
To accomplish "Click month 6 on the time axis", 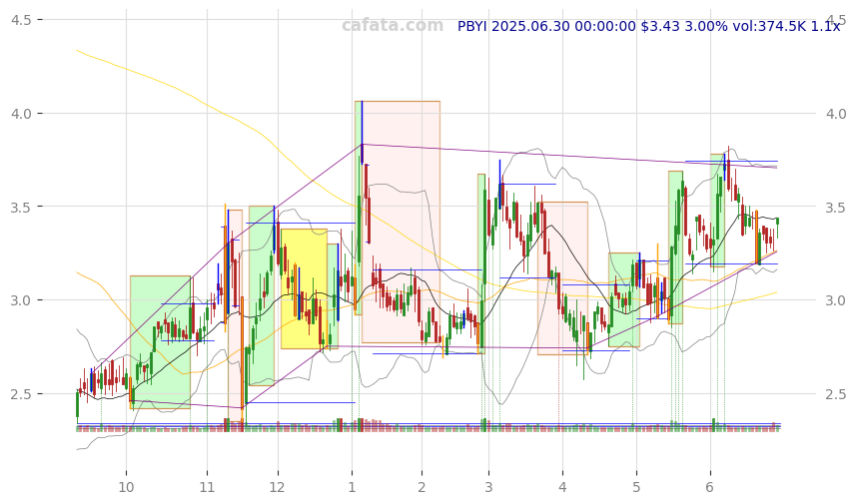I will point(710,487).
